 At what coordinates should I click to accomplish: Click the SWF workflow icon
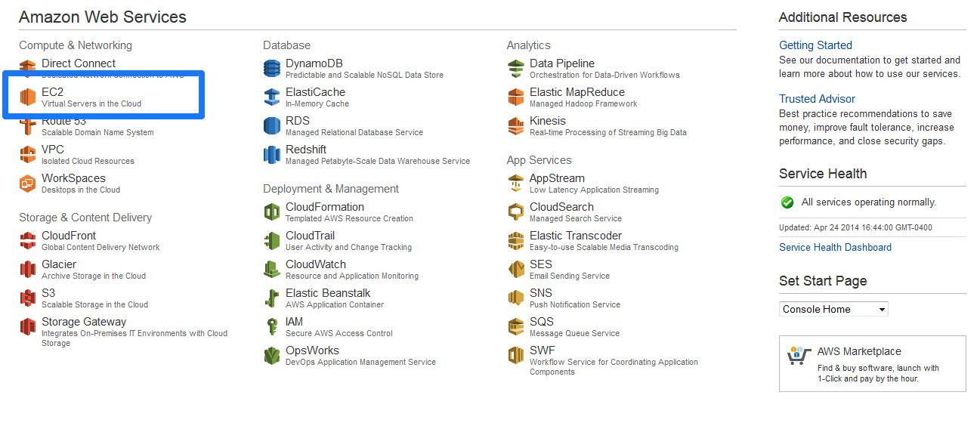click(516, 356)
